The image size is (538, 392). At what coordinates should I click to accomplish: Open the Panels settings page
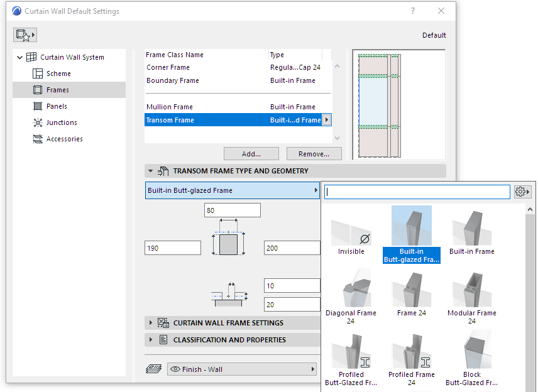click(57, 106)
